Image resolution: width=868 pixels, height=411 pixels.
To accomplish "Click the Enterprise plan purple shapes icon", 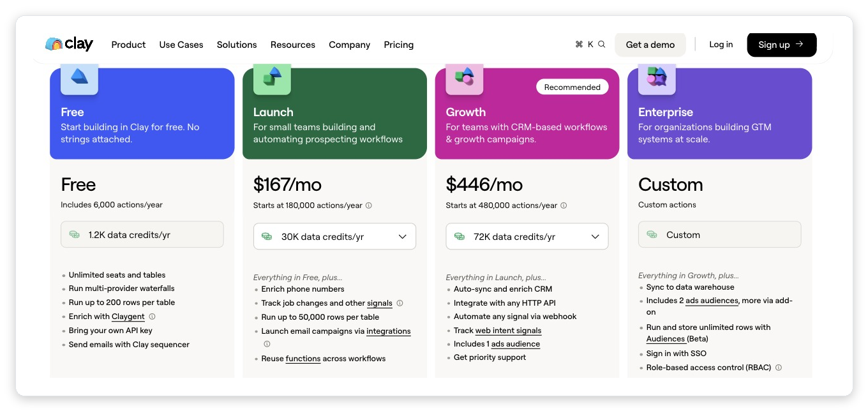I will pyautogui.click(x=657, y=77).
